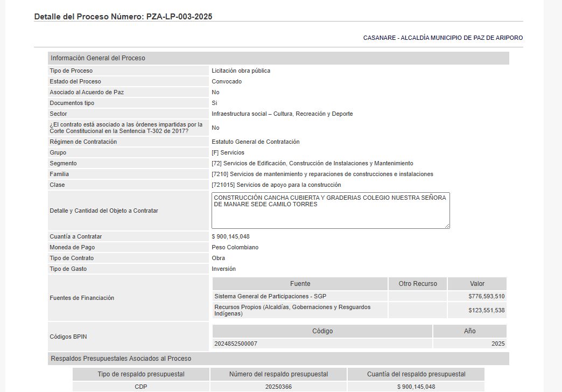Click the process number heading PZA-LP-003-2025
562x392 pixels.
point(123,17)
